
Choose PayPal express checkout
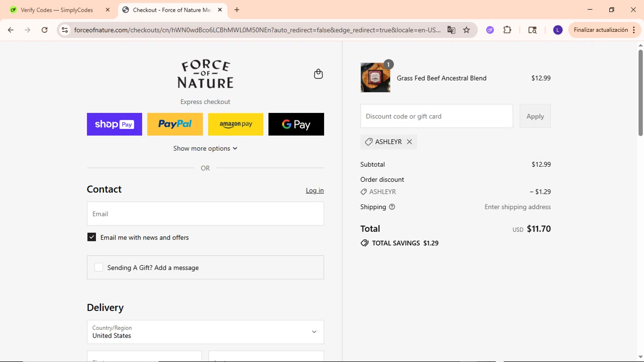click(x=175, y=124)
